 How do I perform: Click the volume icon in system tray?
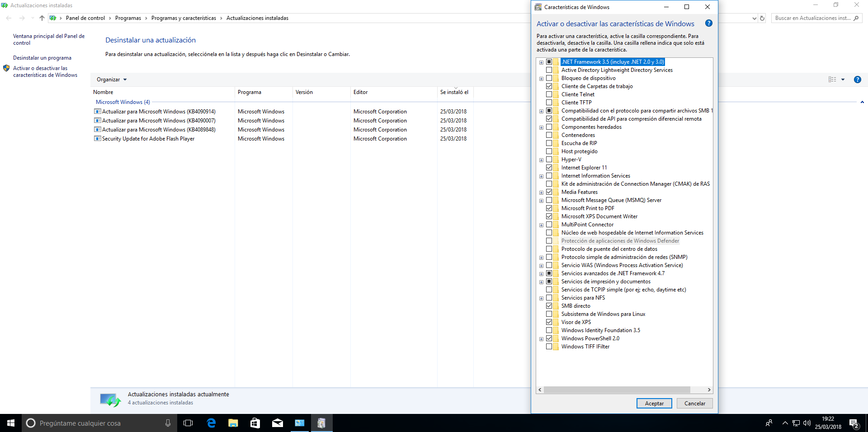807,423
